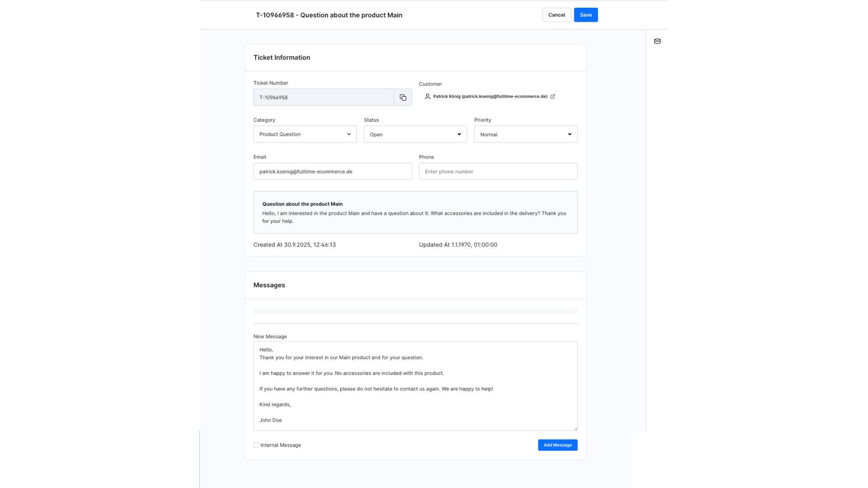
Task: Click the database icon in right sidebar
Action: pyautogui.click(x=657, y=41)
